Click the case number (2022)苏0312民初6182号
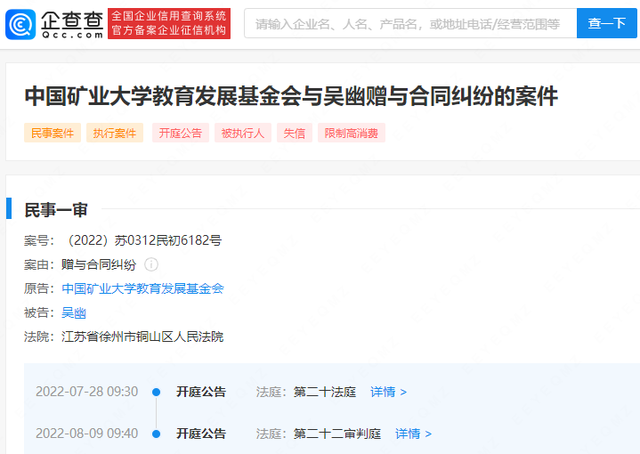This screenshot has width=640, height=454. point(143,240)
